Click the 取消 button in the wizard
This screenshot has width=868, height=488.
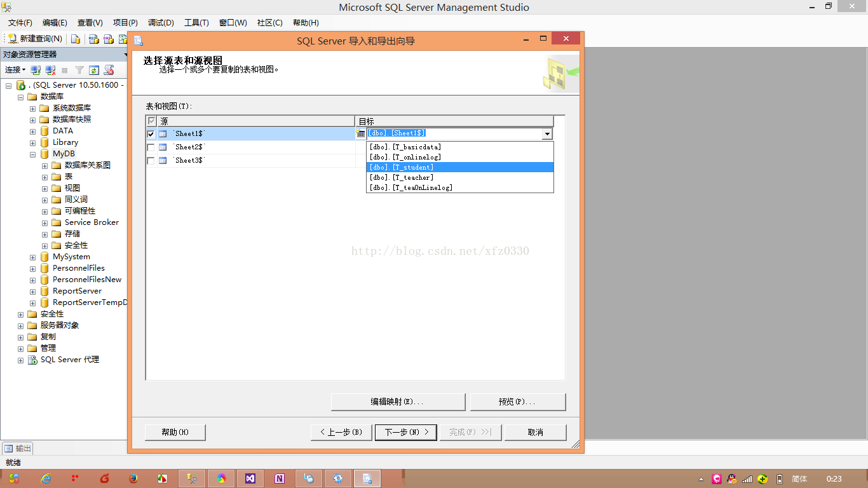click(x=536, y=432)
